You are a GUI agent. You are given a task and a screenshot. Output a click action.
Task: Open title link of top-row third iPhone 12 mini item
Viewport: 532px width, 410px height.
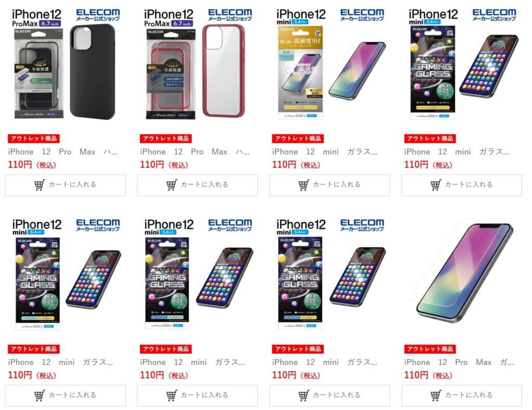pyautogui.click(x=325, y=152)
